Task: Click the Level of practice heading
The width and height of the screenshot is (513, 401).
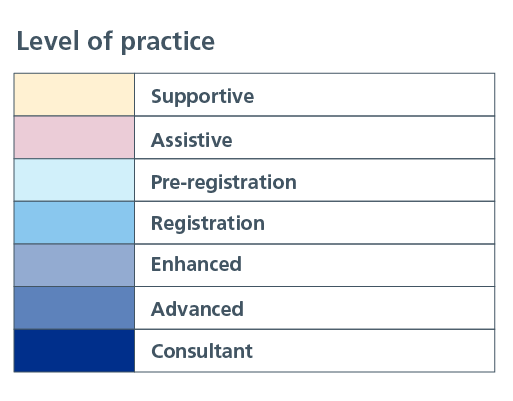Action: (116, 41)
